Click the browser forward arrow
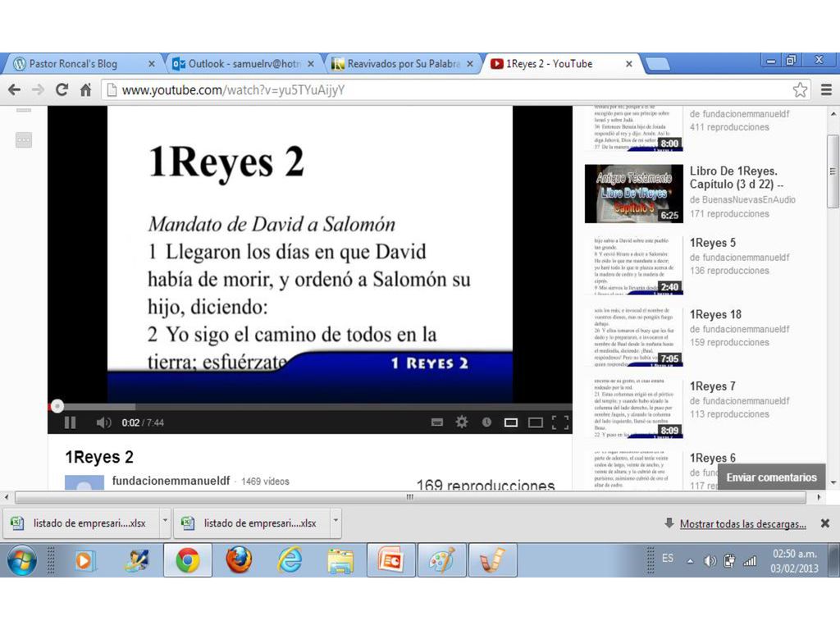Screen dimensions: 840x630 pos(38,89)
